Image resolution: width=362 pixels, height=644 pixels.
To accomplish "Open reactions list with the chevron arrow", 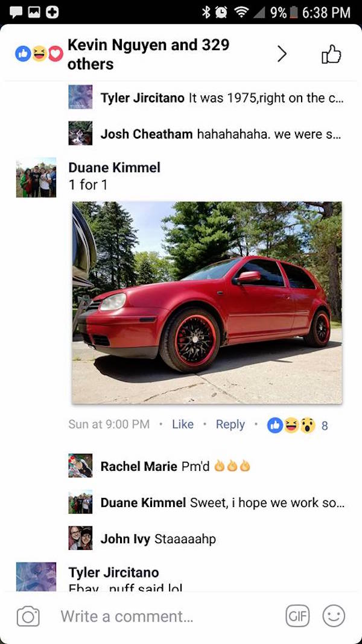I will [x=282, y=54].
